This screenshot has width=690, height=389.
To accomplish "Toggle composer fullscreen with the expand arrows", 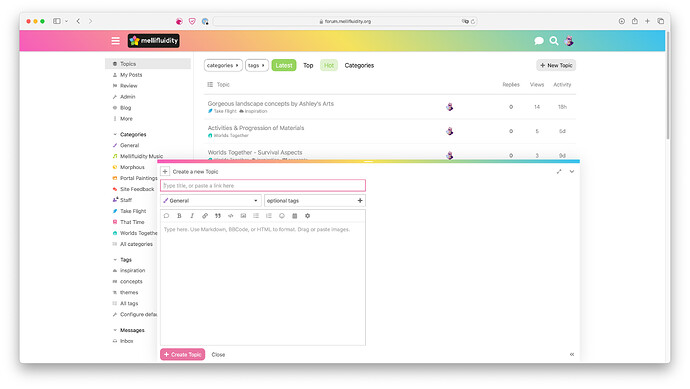I will [x=559, y=172].
